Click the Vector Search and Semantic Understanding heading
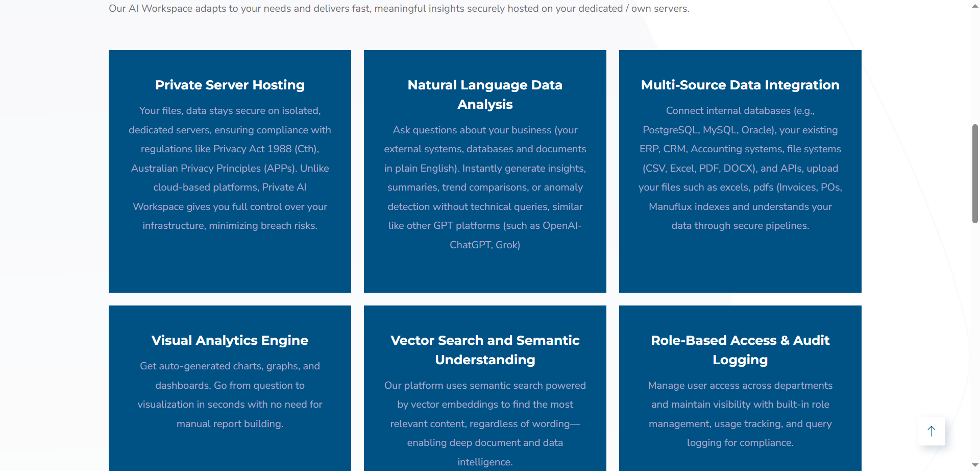The height and width of the screenshot is (471, 980). 485,350
